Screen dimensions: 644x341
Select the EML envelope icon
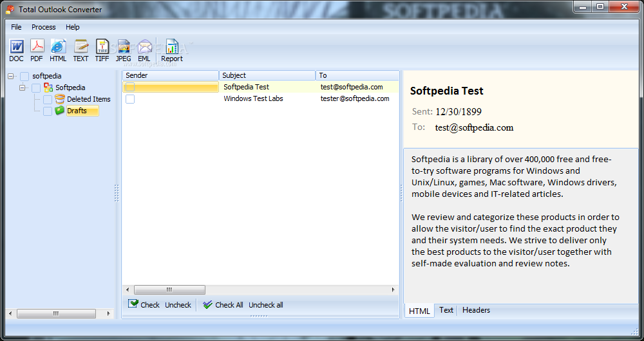(x=144, y=46)
